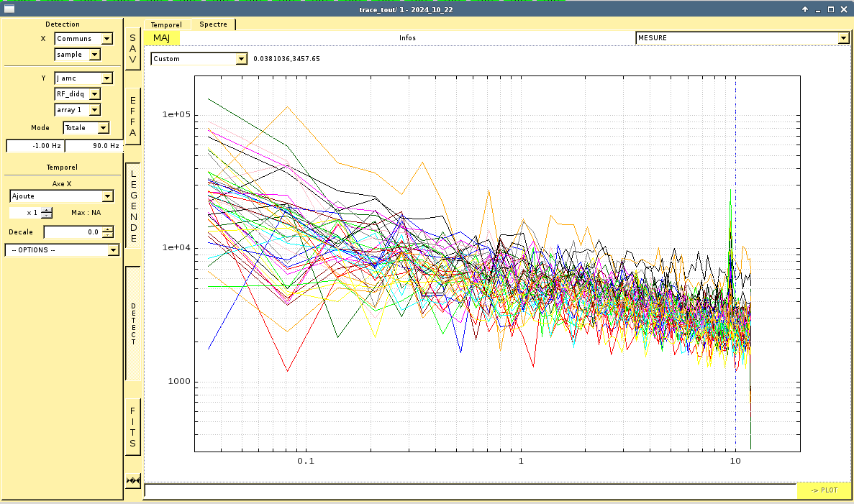This screenshot has width=854, height=504.
Task: Select the Spectre tab
Action: coord(213,24)
